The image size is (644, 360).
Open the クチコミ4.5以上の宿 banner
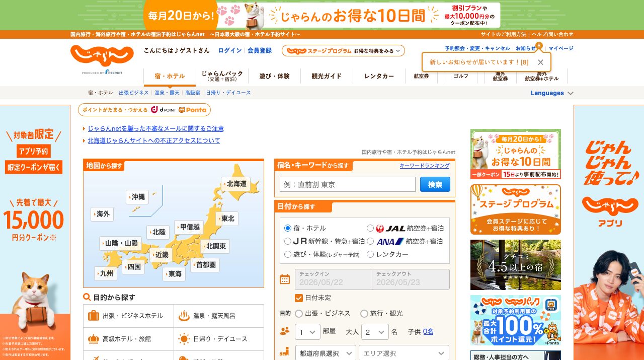pyautogui.click(x=516, y=265)
